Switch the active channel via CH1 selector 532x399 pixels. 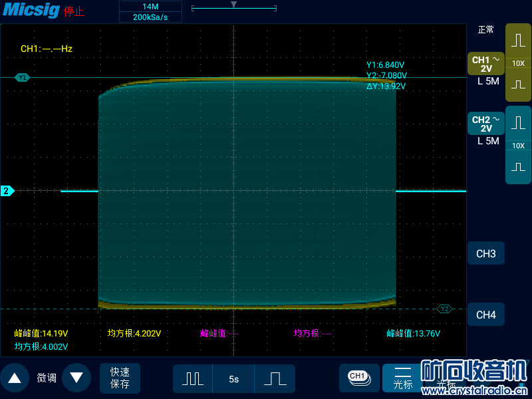coord(359,377)
